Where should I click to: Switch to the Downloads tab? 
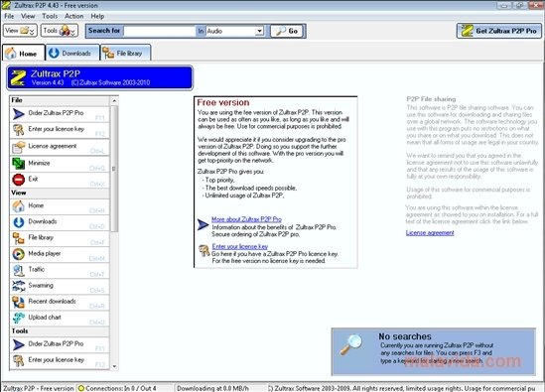[72, 53]
